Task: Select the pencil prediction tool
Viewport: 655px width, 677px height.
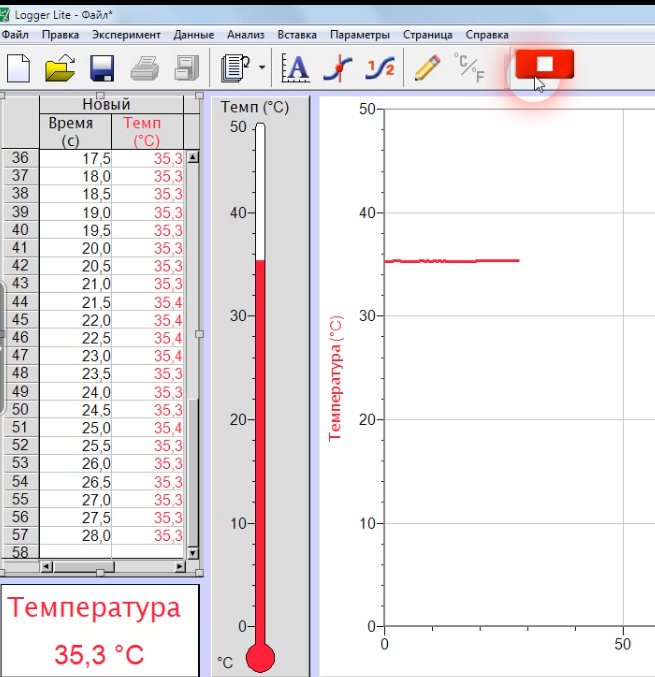Action: (x=425, y=68)
